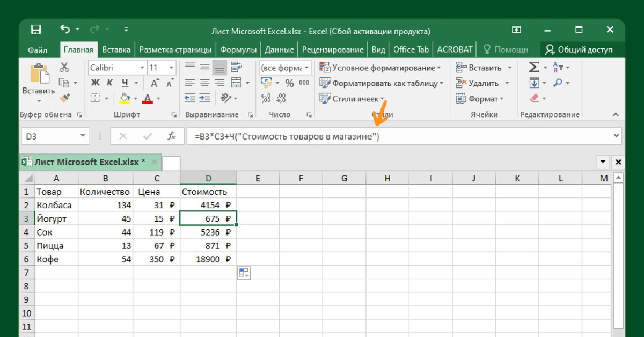Viewport: 644px width, 337px height.
Task: Click the Общий доступ share button
Action: [x=579, y=49]
